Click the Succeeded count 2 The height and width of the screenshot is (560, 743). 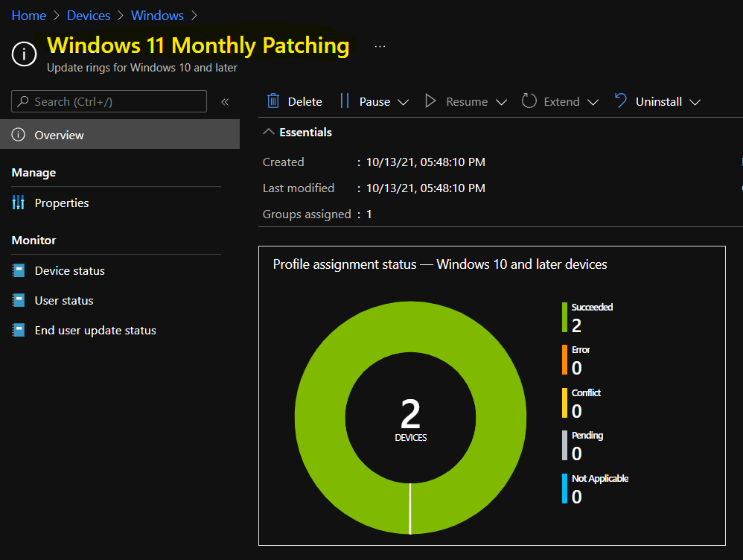576,325
